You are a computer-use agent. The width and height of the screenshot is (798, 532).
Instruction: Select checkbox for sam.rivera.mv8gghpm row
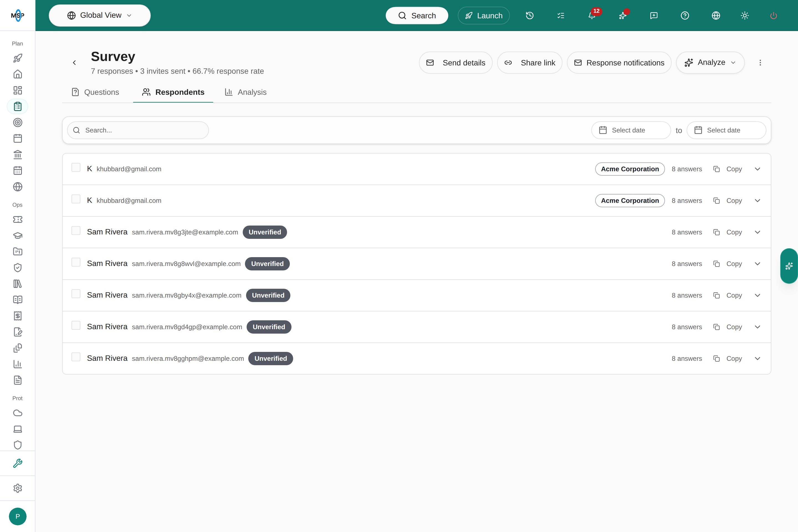[76, 357]
